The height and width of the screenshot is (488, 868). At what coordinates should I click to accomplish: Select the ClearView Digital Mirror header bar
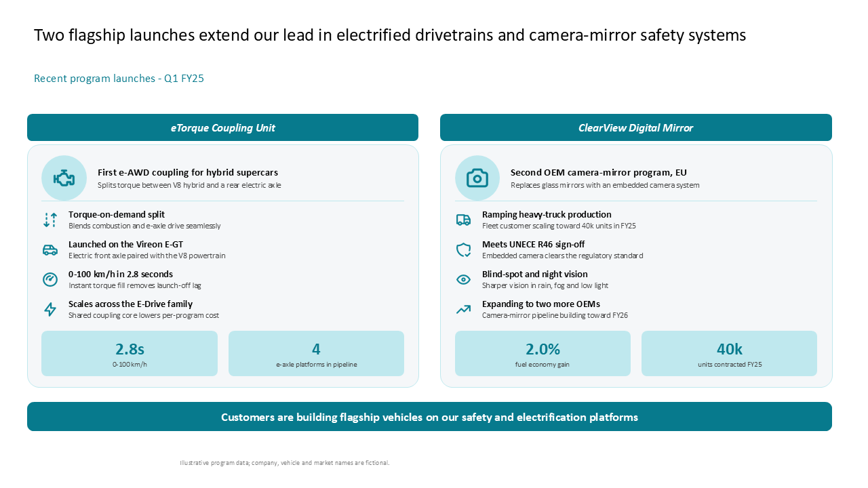tap(636, 127)
